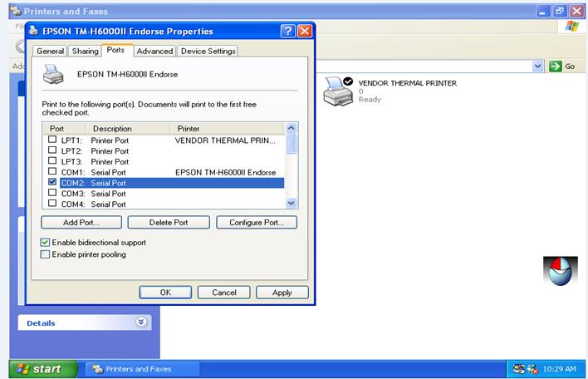Click the EPSON Properties title bar printer icon
This screenshot has width=588, height=379.
click(33, 31)
